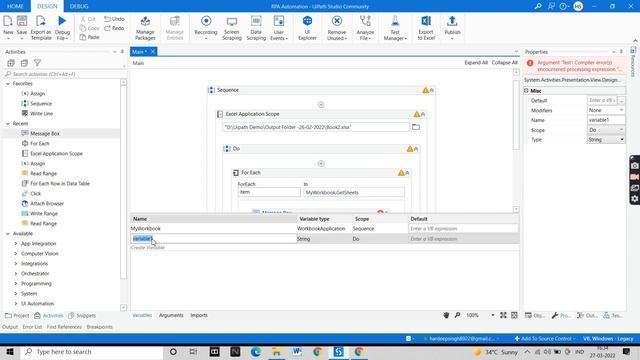640x360 pixels.
Task: Create a New project file
Action: pos(8,27)
